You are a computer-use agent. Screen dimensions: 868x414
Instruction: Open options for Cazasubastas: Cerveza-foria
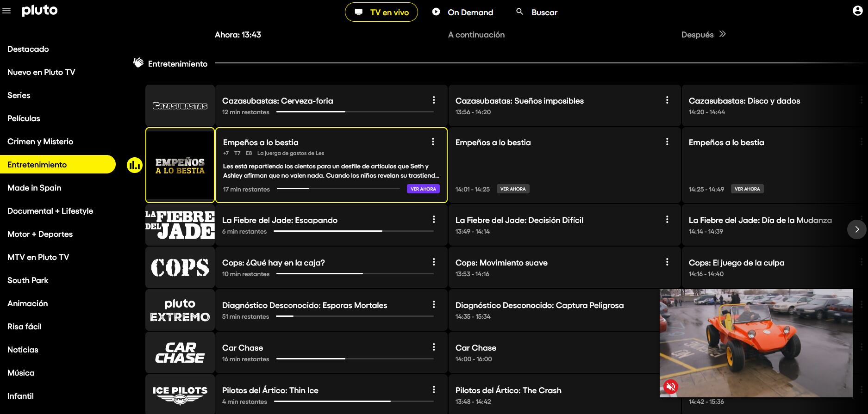[x=434, y=100]
